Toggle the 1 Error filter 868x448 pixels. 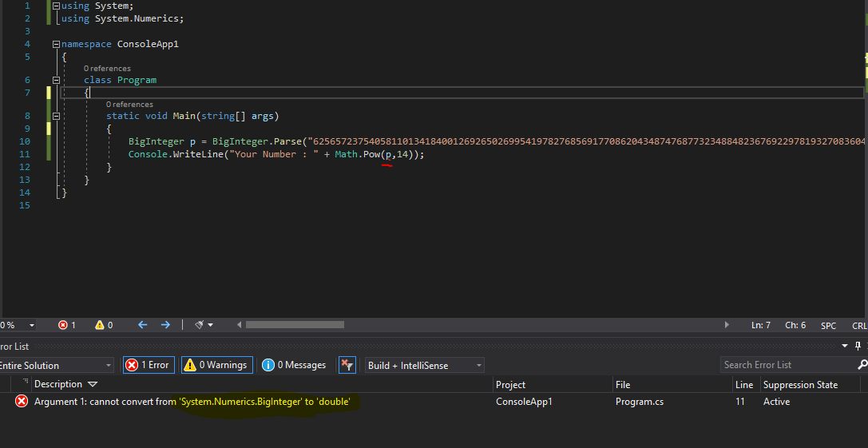pyautogui.click(x=149, y=365)
